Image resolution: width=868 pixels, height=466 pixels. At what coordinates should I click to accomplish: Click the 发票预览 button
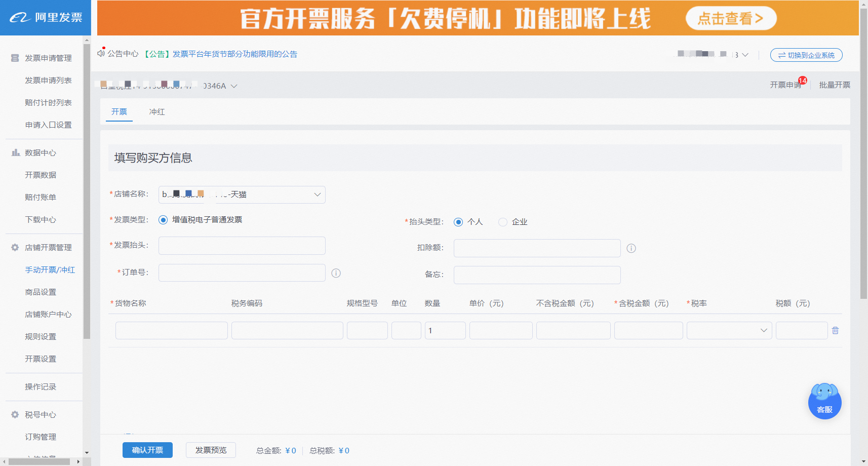click(x=211, y=450)
